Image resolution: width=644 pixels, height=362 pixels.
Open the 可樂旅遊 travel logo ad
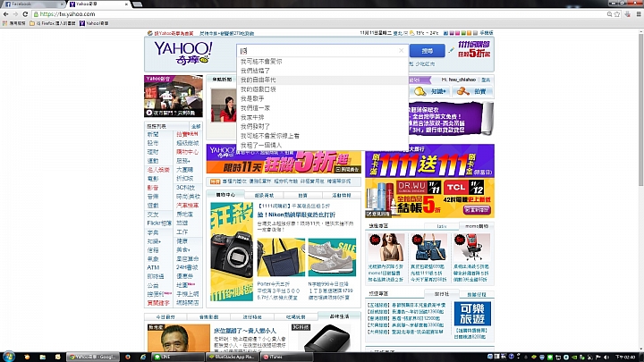(472, 314)
